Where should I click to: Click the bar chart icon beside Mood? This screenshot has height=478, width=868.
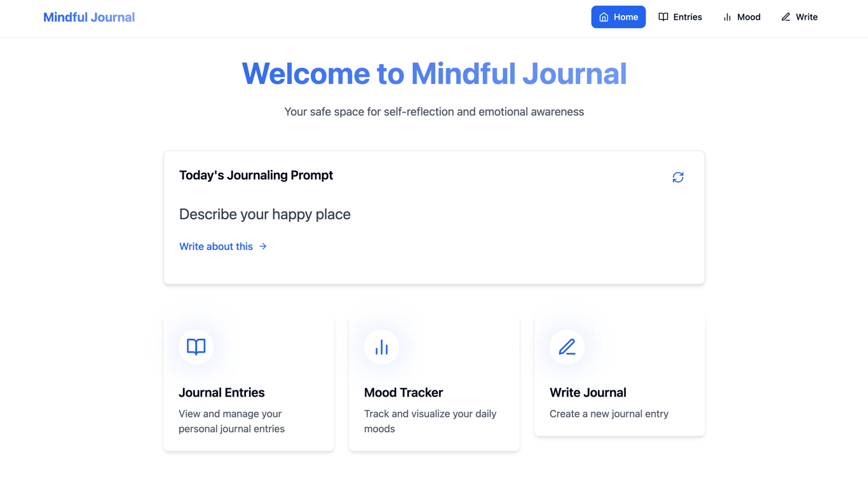click(726, 17)
